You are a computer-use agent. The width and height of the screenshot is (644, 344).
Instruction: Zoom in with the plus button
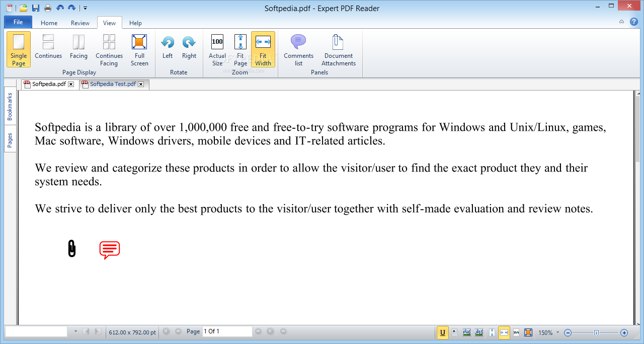(624, 332)
